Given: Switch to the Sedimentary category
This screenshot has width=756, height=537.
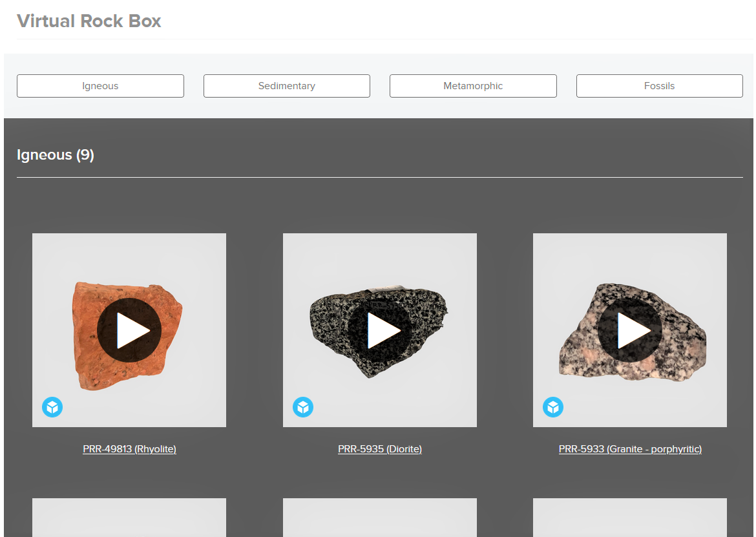Looking at the screenshot, I should pyautogui.click(x=287, y=86).
